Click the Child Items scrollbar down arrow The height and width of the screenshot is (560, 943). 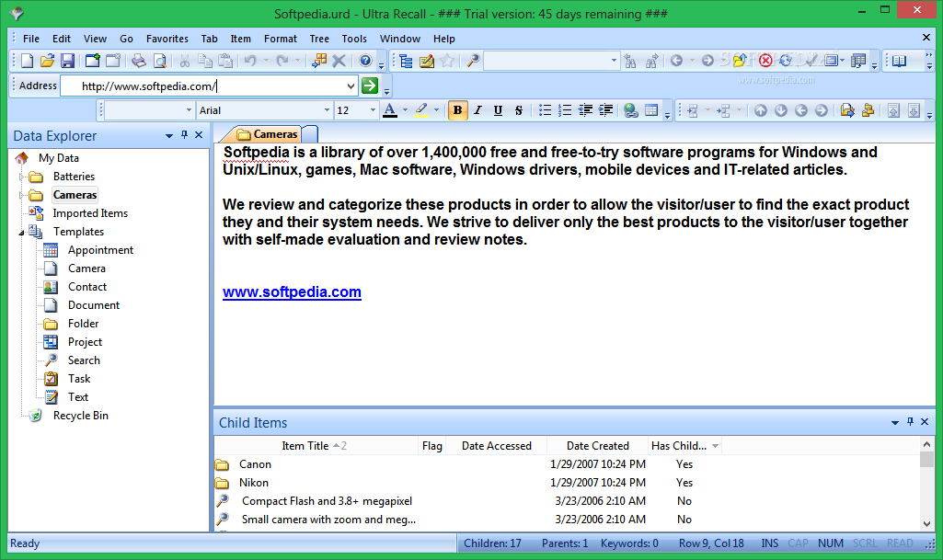(x=926, y=523)
